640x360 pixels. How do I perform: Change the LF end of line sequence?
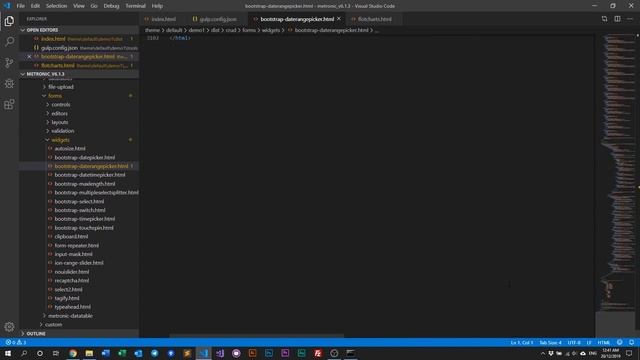coord(589,342)
